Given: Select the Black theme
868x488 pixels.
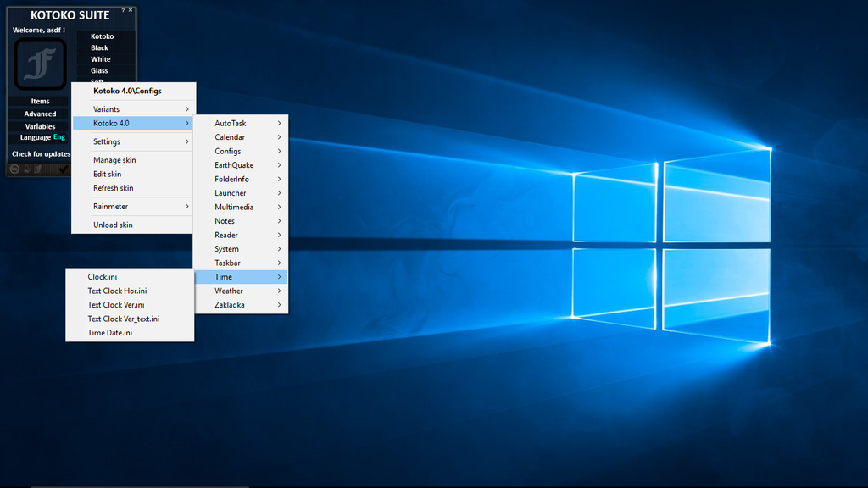Looking at the screenshot, I should coord(106,48).
